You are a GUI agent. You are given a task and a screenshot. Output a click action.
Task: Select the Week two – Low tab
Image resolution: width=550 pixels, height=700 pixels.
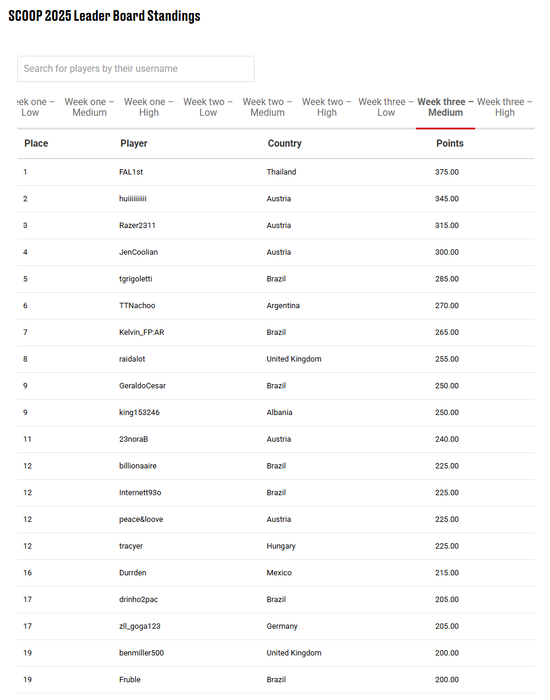tap(208, 107)
